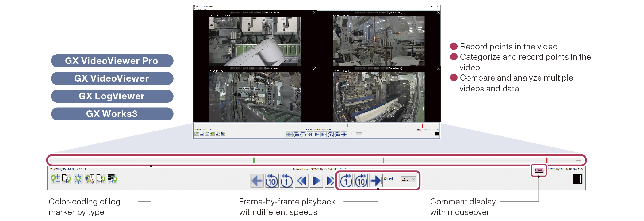Viewport: 644px width, 221px height.
Task: Click the highlight marker starburst icon in enlarged toolbar
Action: (x=78, y=179)
